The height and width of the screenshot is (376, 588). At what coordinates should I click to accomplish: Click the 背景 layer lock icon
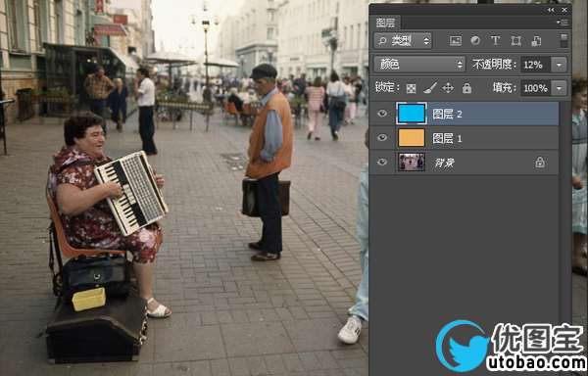pos(540,163)
